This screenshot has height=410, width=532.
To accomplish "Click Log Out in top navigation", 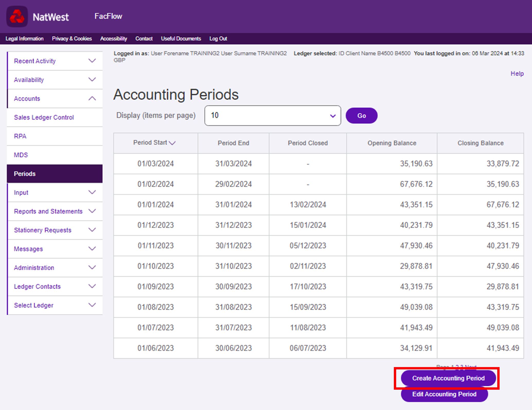I will pyautogui.click(x=218, y=39).
